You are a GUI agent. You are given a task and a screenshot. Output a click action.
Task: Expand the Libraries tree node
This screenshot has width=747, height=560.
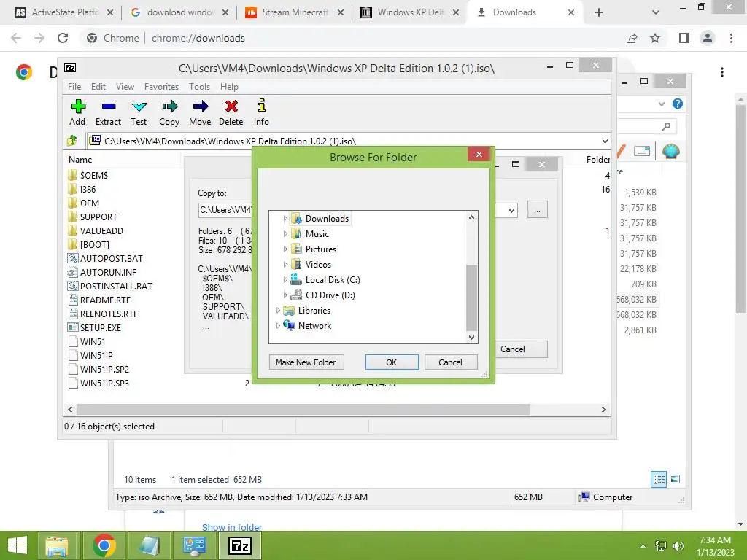[x=278, y=311]
